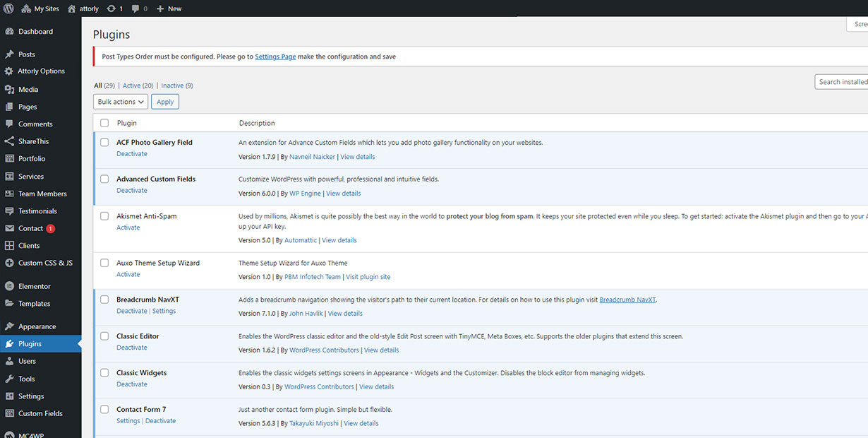868x438 pixels.
Task: Open the Tools wrench icon
Action: point(9,379)
